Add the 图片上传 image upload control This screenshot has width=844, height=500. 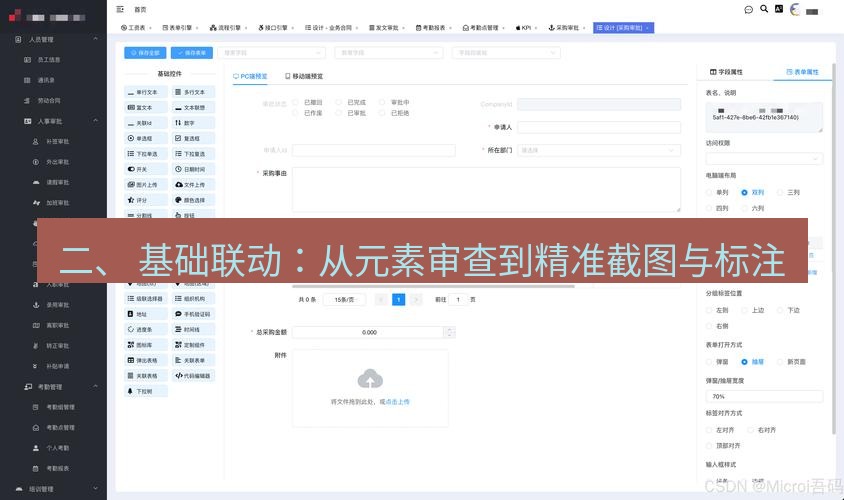tap(145, 185)
